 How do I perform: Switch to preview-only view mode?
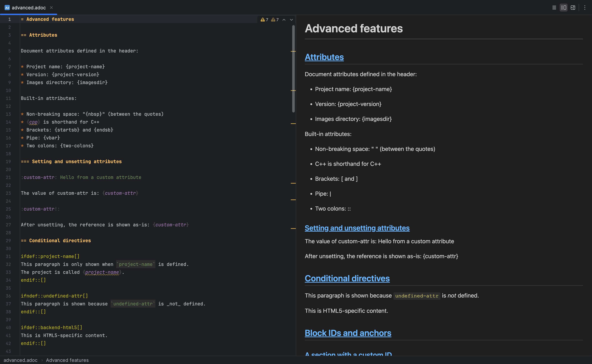[x=573, y=8]
